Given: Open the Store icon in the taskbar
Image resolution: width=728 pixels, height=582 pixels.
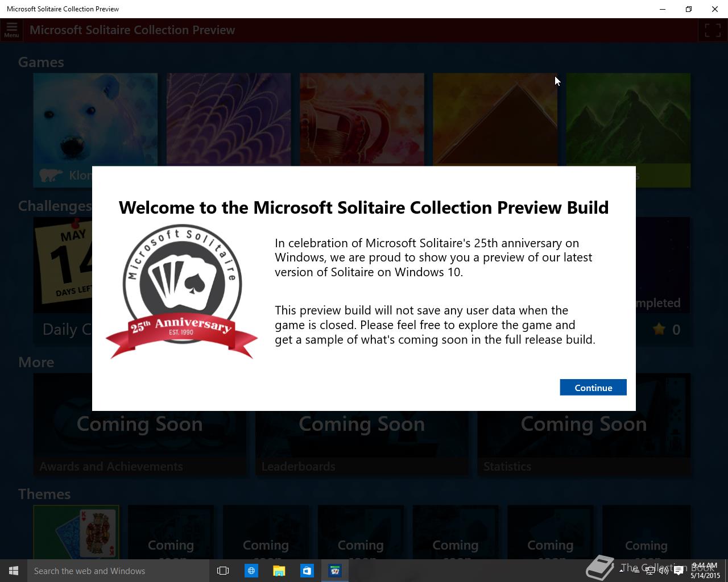Looking at the screenshot, I should pos(307,571).
